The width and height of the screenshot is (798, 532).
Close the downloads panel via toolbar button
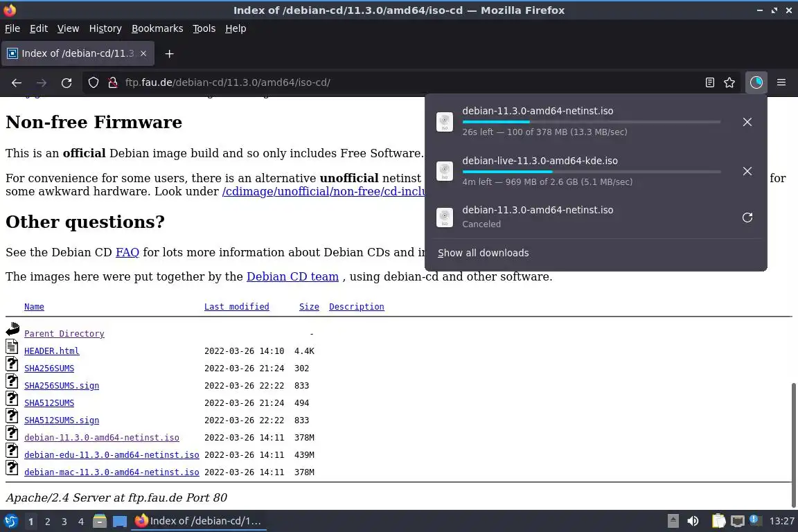click(756, 82)
